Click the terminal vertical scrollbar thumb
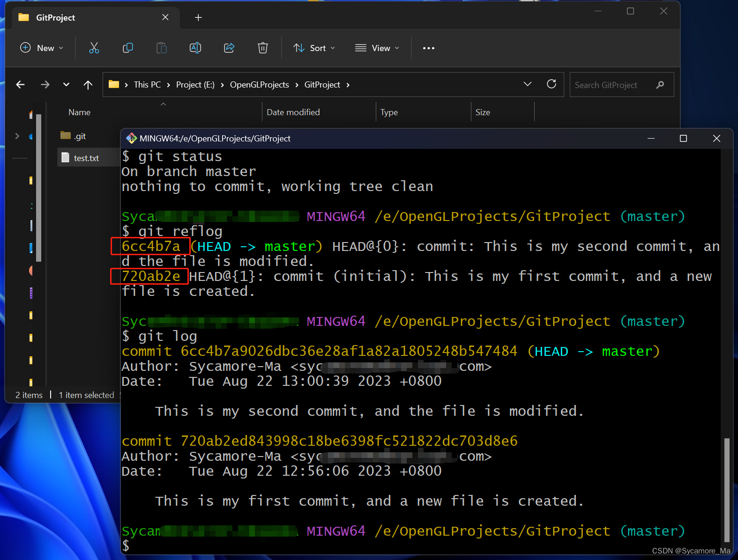The height and width of the screenshot is (560, 738). pyautogui.click(x=727, y=489)
